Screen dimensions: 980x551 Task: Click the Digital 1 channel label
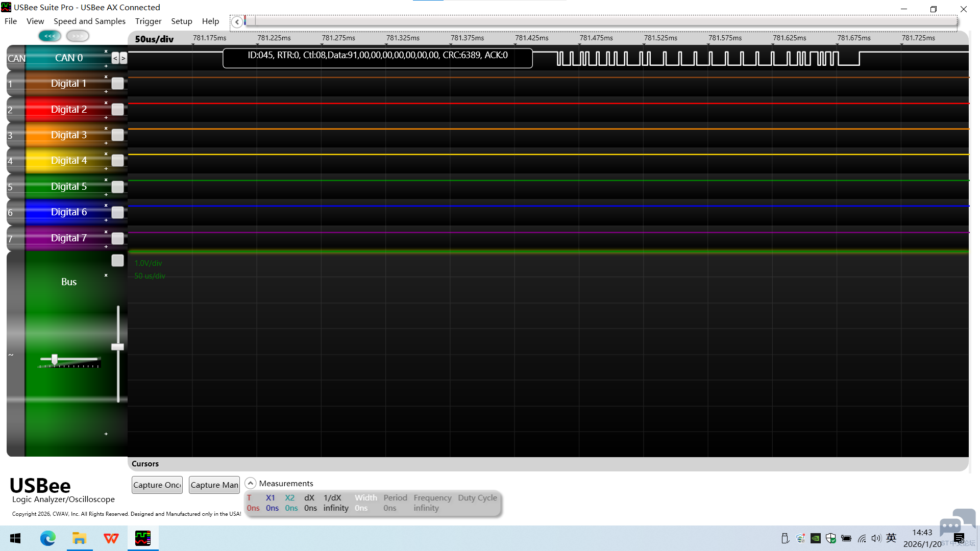pyautogui.click(x=68, y=84)
